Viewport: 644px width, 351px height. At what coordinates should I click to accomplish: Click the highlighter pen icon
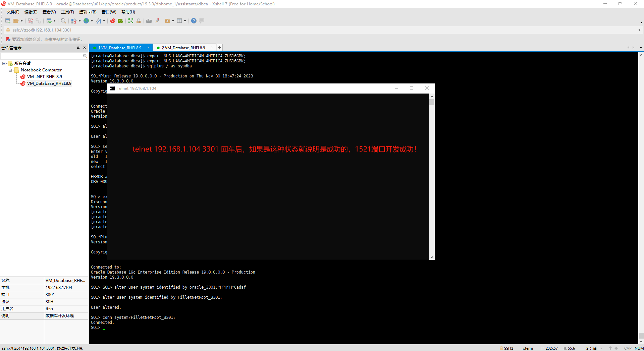tap(157, 21)
